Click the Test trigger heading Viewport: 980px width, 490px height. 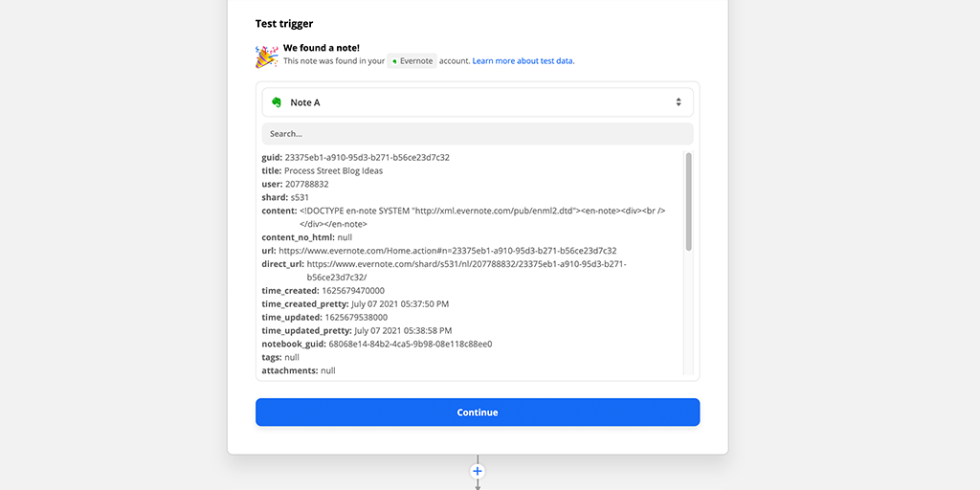[283, 24]
